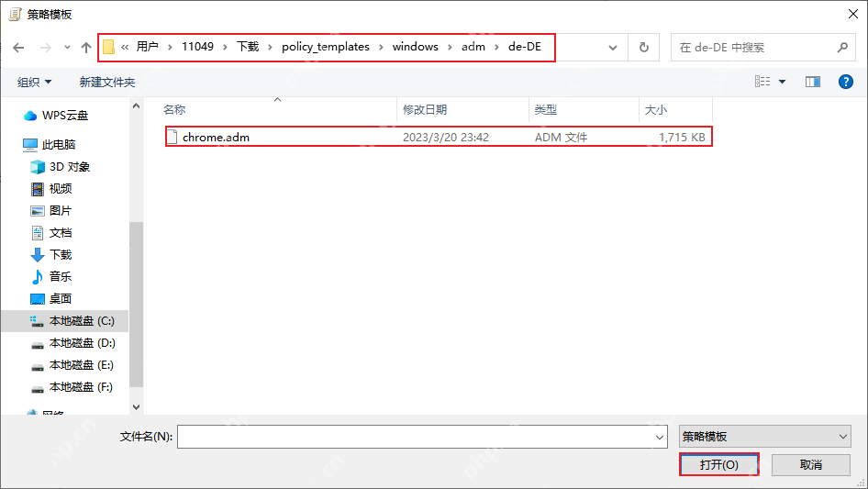Expand the address bar history dropdown
868x489 pixels.
click(613, 48)
